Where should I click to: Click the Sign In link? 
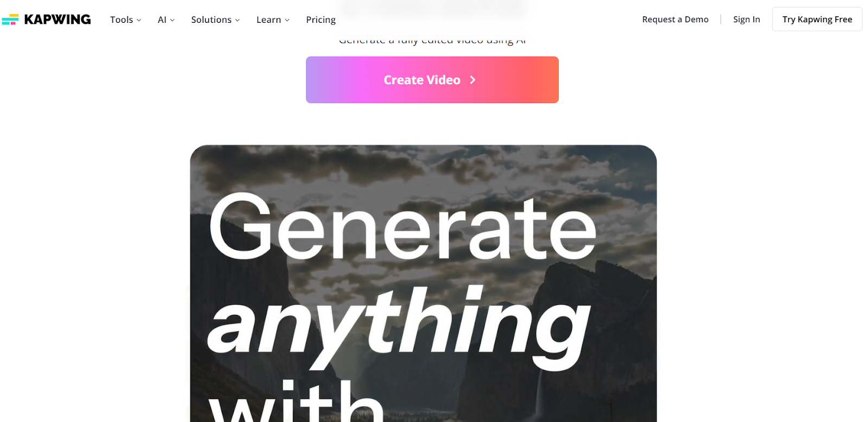[746, 20]
